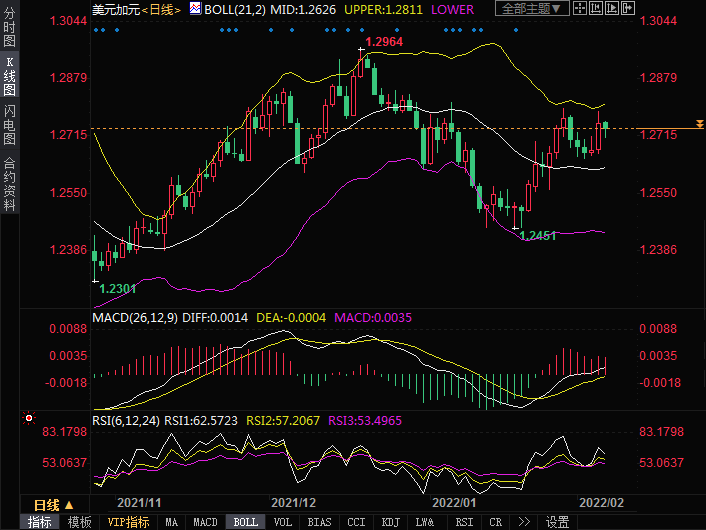The image size is (706, 530).
Task: Click the 设置 button
Action: pyautogui.click(x=557, y=522)
